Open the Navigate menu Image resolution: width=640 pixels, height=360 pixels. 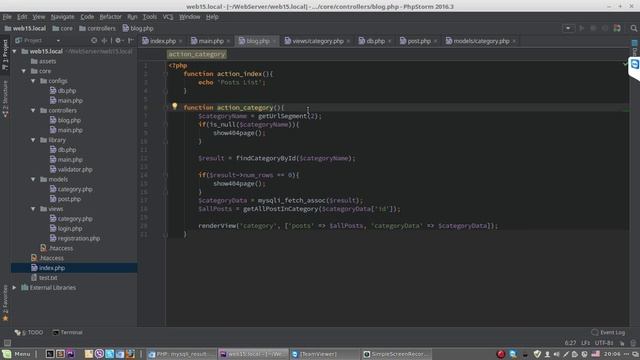coord(62,17)
